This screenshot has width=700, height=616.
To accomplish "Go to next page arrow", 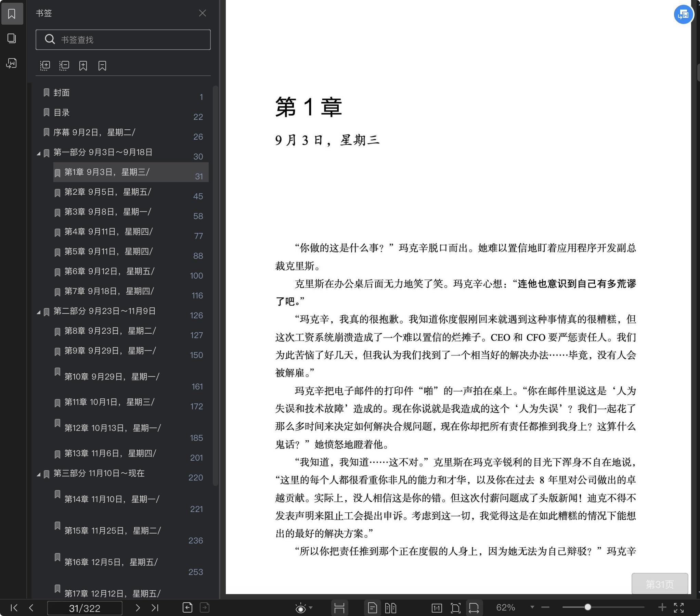I will [x=138, y=608].
